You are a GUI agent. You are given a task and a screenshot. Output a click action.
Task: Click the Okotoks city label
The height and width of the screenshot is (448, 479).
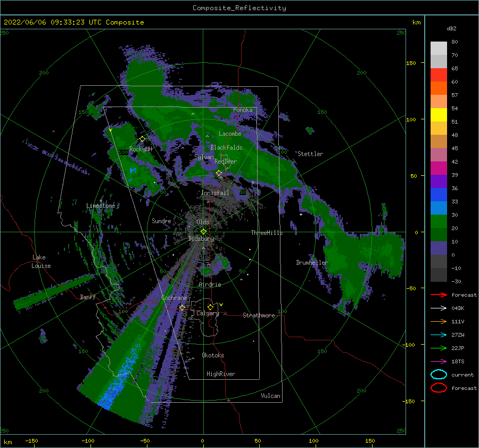[213, 355]
